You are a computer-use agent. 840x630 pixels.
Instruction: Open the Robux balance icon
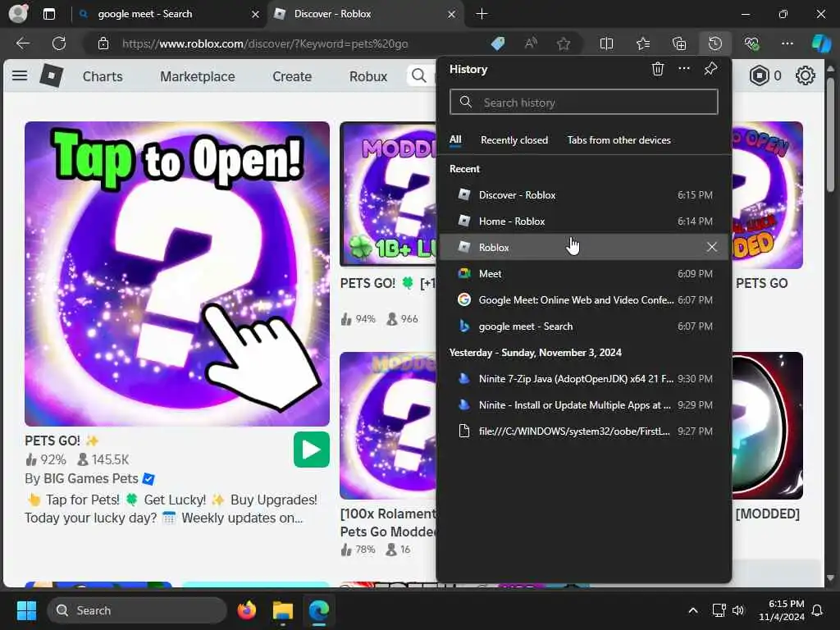coord(759,75)
